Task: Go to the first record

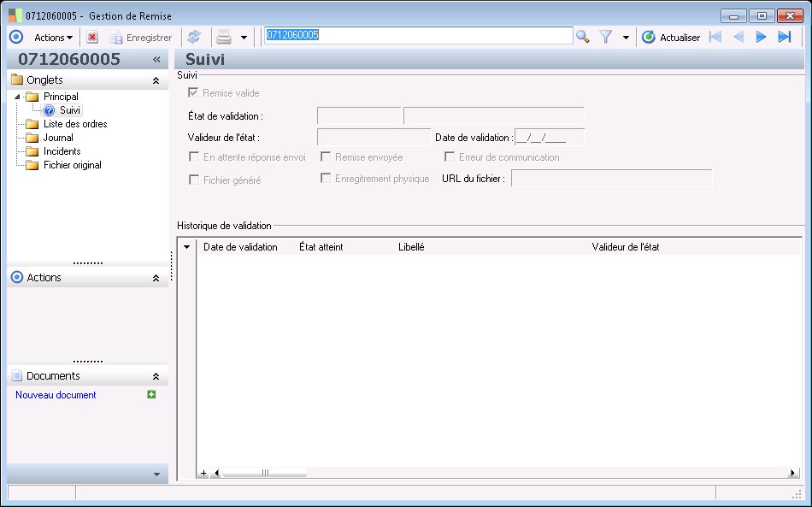Action: pyautogui.click(x=715, y=37)
